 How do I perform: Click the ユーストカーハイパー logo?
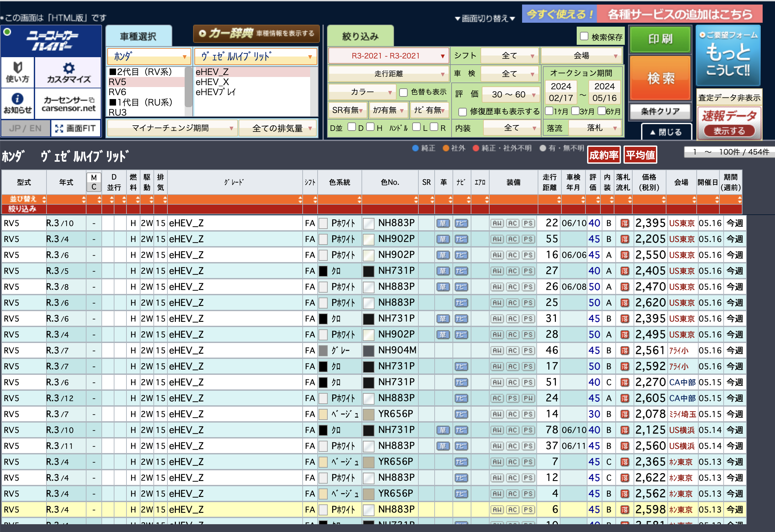(51, 41)
